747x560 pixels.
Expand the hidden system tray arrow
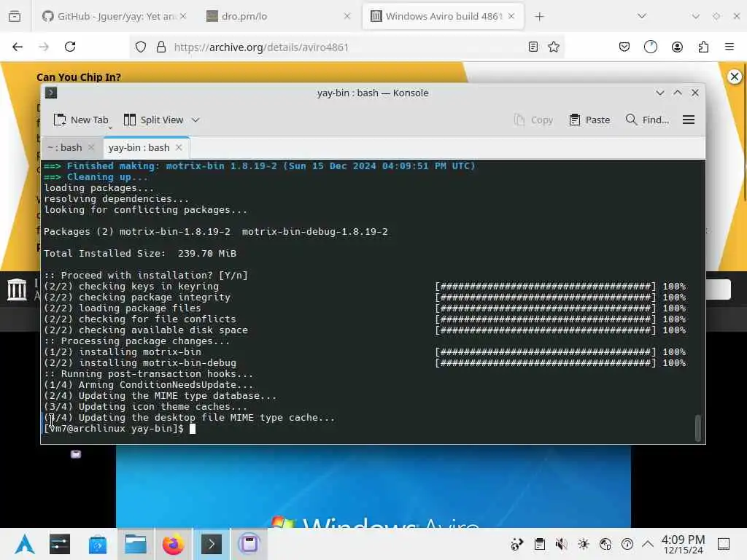point(648,544)
